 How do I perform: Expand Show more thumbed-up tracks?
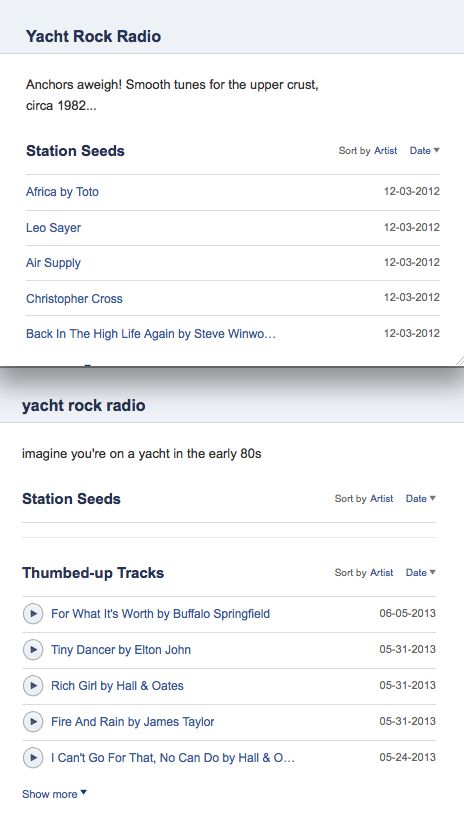[54, 794]
